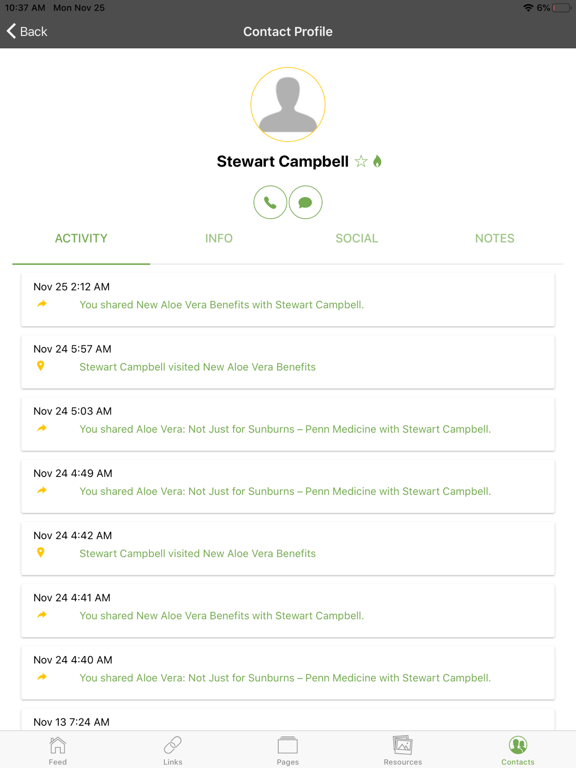Open Nov 24 4:40 AM Penn Medicine share entry

click(x=285, y=678)
